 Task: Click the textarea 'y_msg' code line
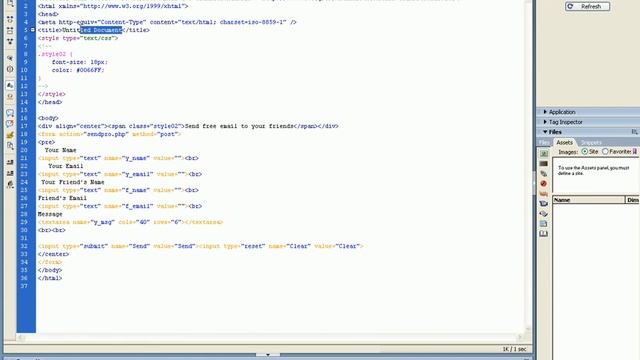click(131, 222)
